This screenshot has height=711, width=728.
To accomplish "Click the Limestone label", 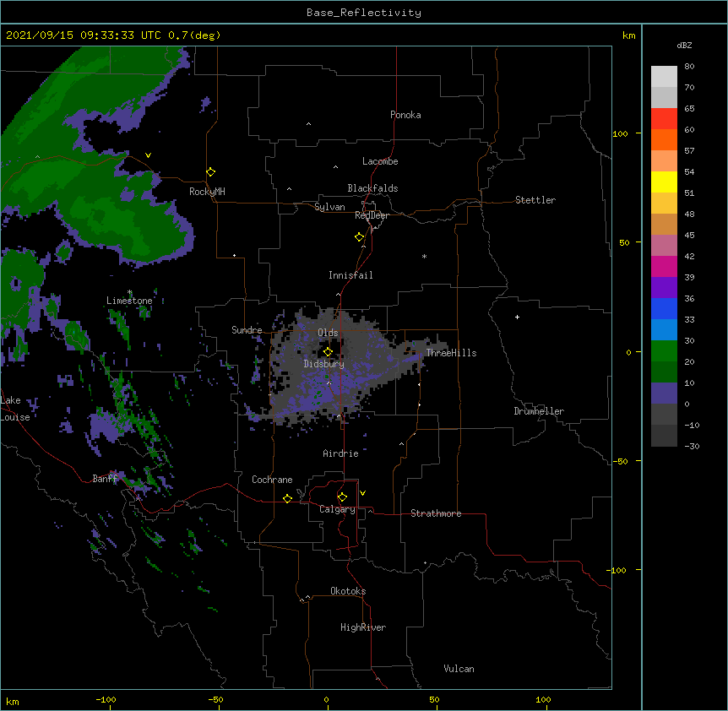I will click(129, 301).
